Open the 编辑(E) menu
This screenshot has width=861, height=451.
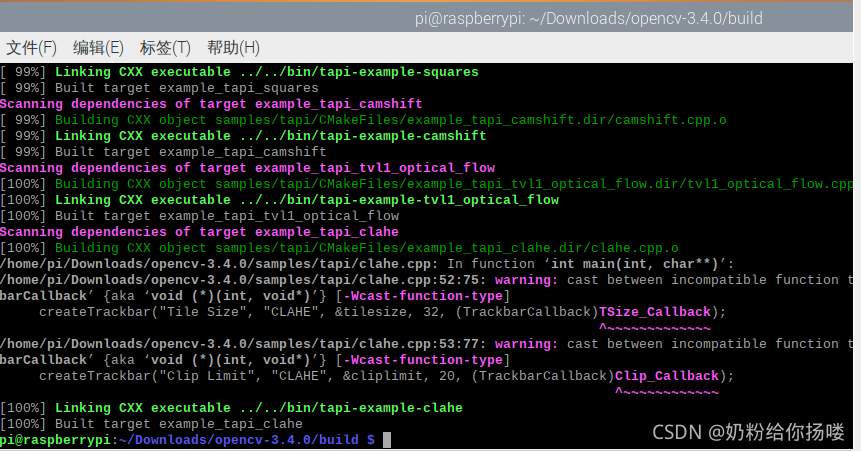point(98,48)
